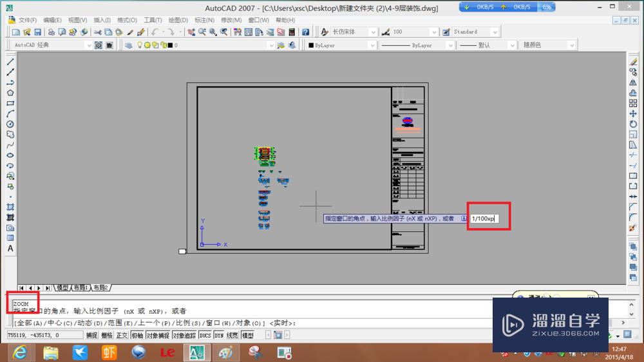Open the QuickCalc calculator icon
Screen dimensions: 644x362
pyautogui.click(x=292, y=32)
